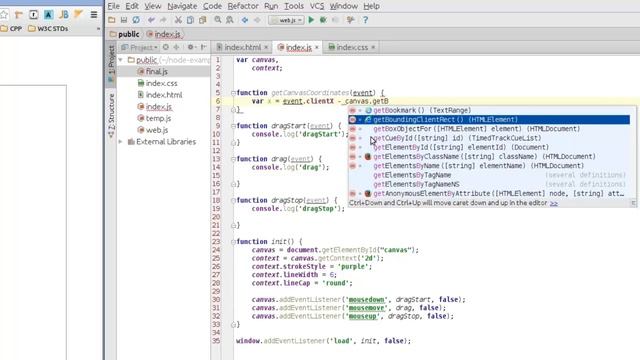Click the grey Forward navigation icon
Viewport: 640px width, 360px height.
pos(257,20)
